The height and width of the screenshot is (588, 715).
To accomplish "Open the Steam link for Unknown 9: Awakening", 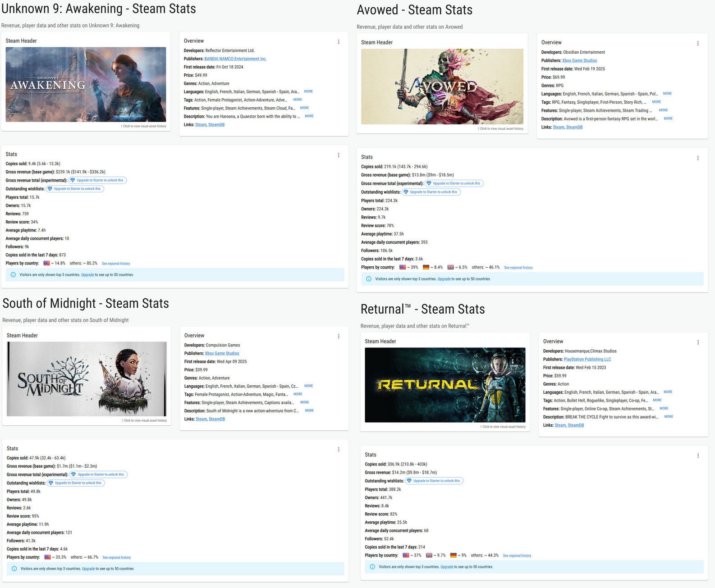I will coord(201,125).
